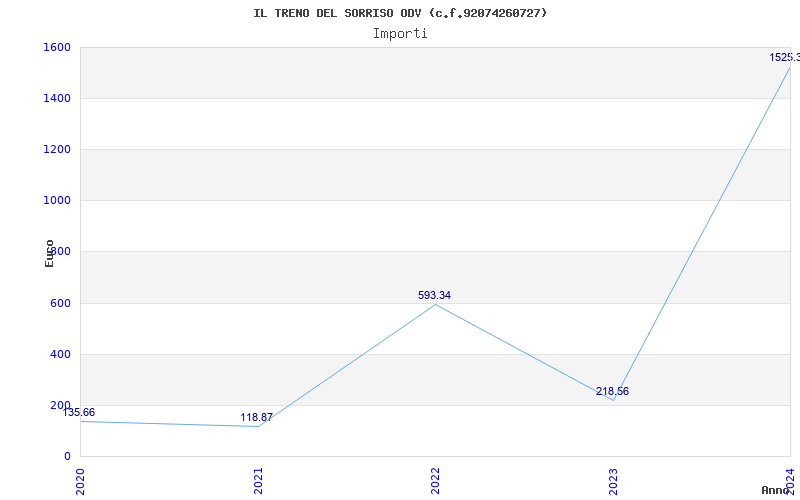Select the 218.56 data label
Image resolution: width=800 pixels, height=500 pixels.
pyautogui.click(x=612, y=391)
